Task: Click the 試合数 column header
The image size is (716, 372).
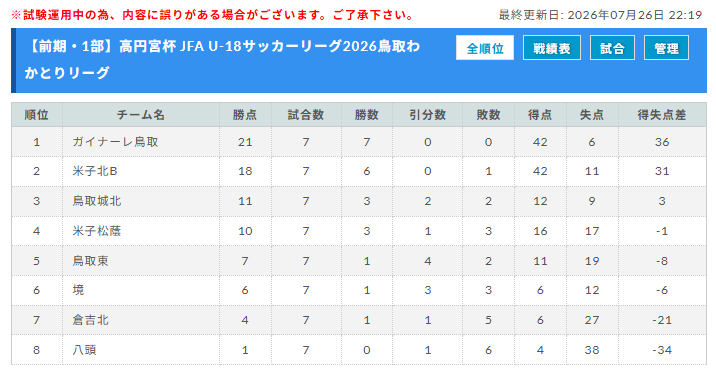Action: 306,115
